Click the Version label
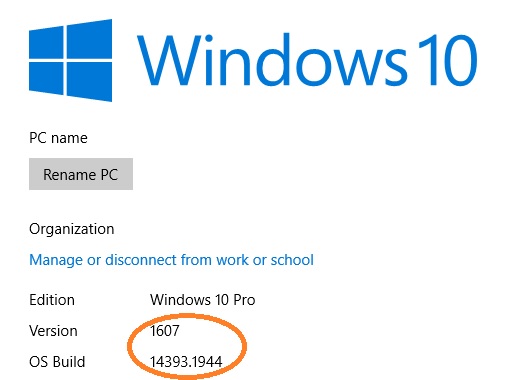The width and height of the screenshot is (508, 380). [x=53, y=331]
